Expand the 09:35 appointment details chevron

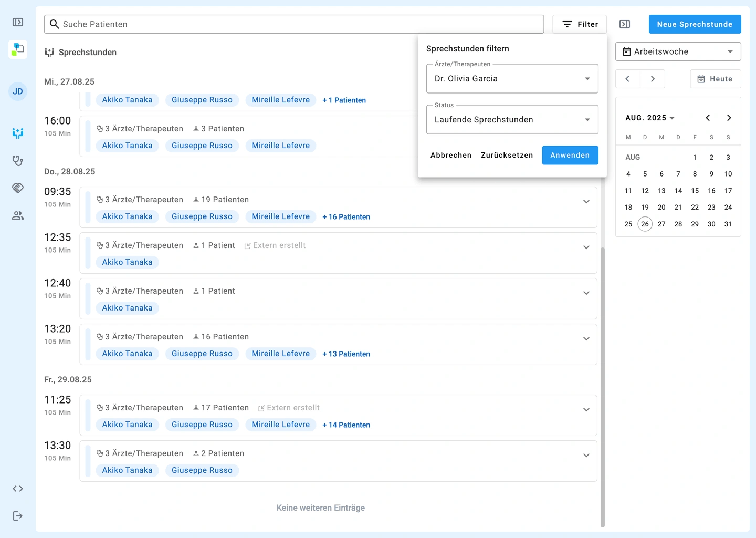tap(586, 201)
